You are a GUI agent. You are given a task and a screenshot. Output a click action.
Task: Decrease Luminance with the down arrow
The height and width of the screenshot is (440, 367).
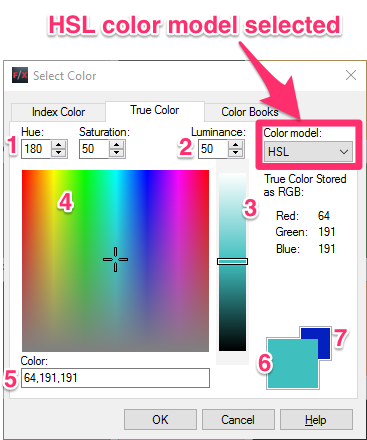(236, 153)
